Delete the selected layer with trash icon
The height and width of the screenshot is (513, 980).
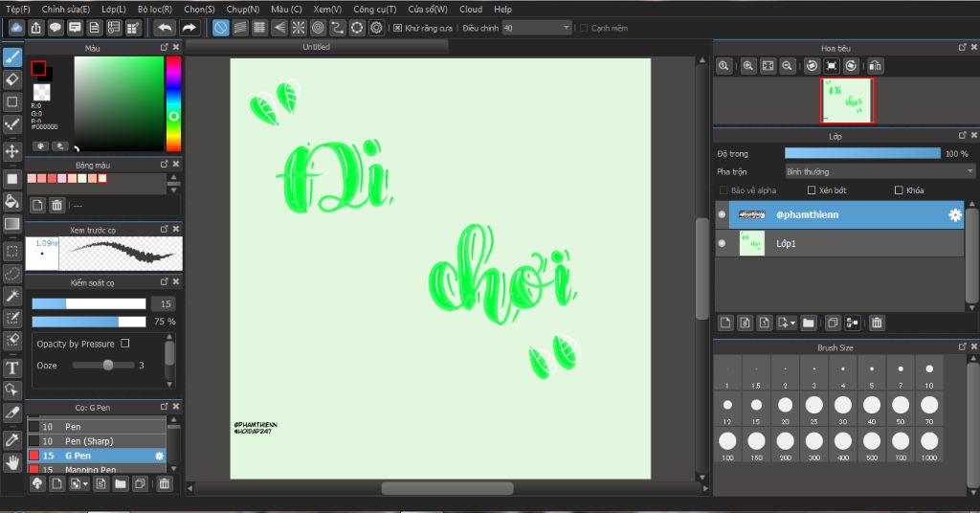pos(877,323)
